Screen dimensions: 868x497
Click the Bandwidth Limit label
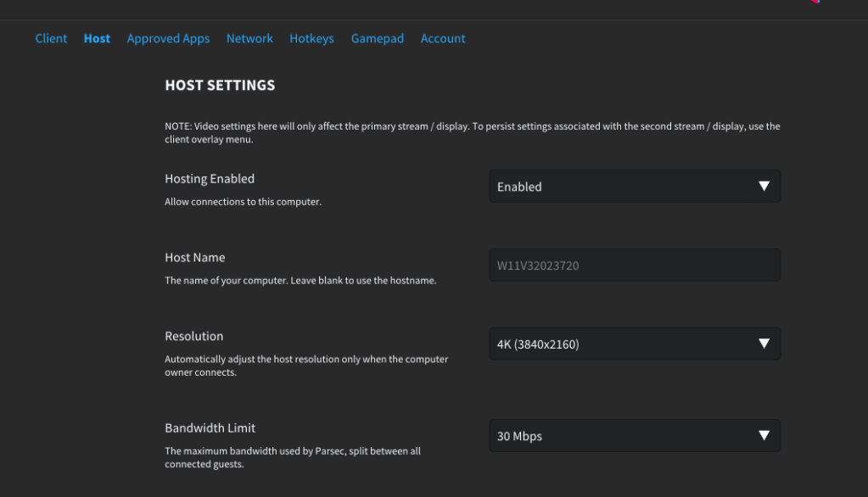[x=210, y=427]
